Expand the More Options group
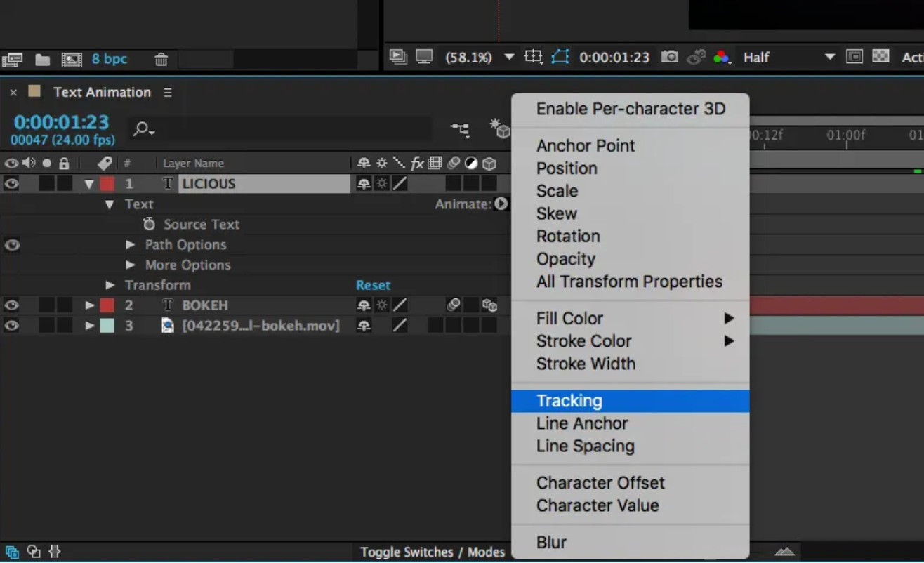 pos(131,265)
